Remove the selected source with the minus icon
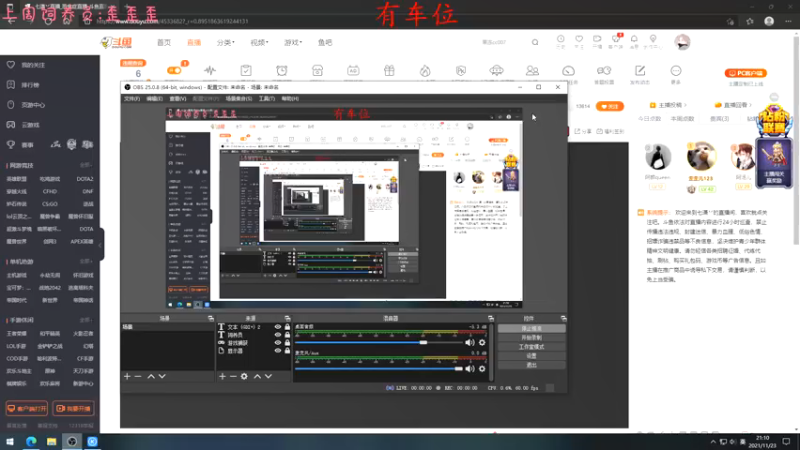 click(233, 377)
